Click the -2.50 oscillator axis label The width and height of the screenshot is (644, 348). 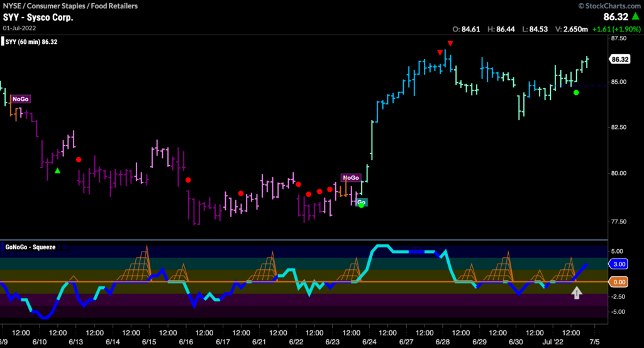618,296
